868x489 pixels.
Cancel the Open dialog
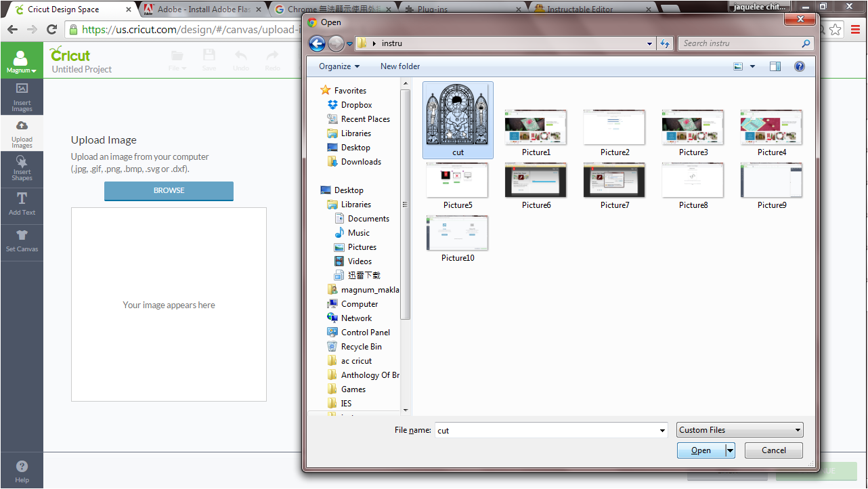click(774, 450)
